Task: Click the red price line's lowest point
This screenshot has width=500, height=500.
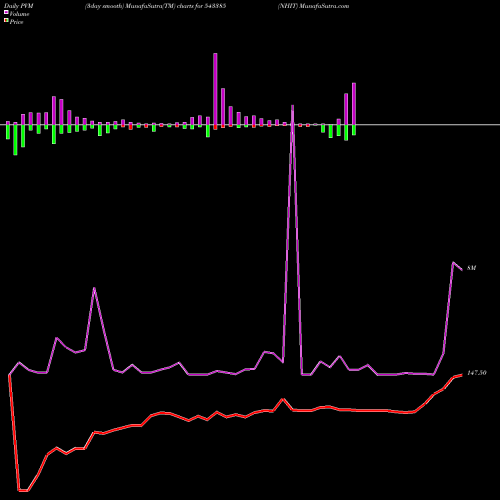Action: coord(23,490)
